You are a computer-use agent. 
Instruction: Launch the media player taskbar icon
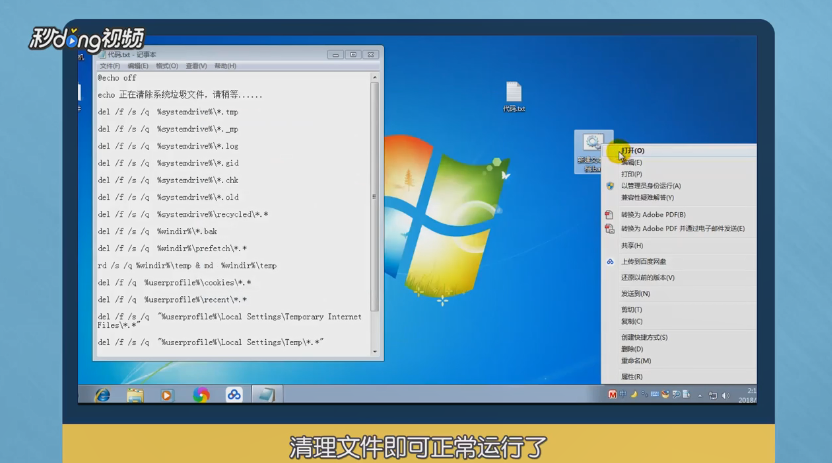pyautogui.click(x=167, y=395)
